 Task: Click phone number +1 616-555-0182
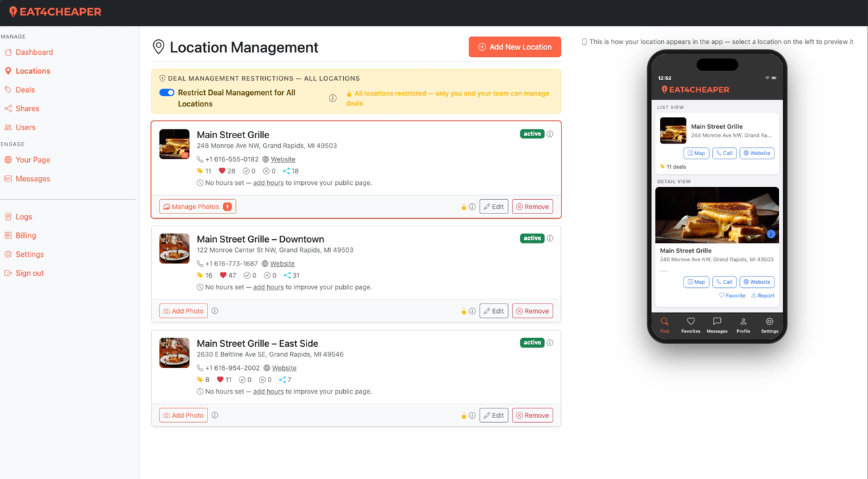(x=232, y=159)
